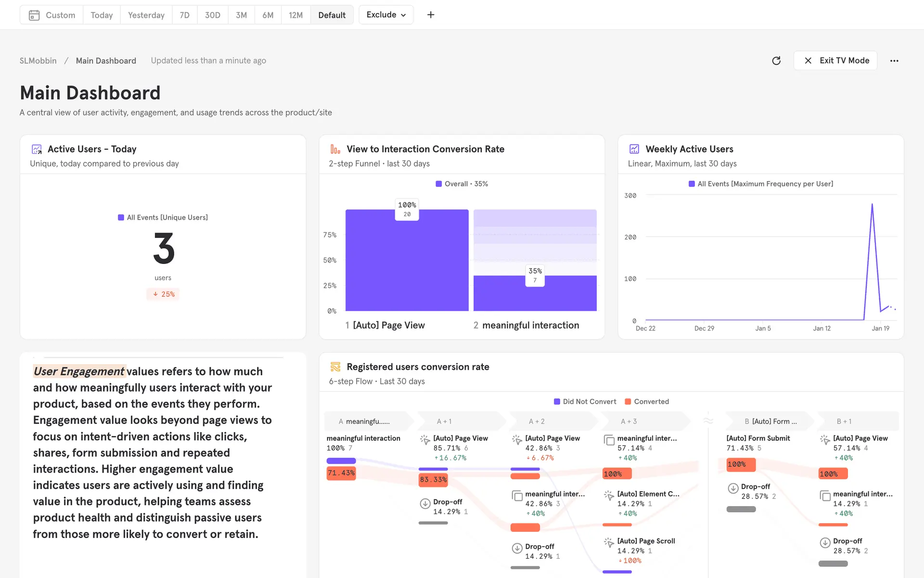Click the funnel icon beside Conversion Rate
The image size is (924, 578).
335,149
